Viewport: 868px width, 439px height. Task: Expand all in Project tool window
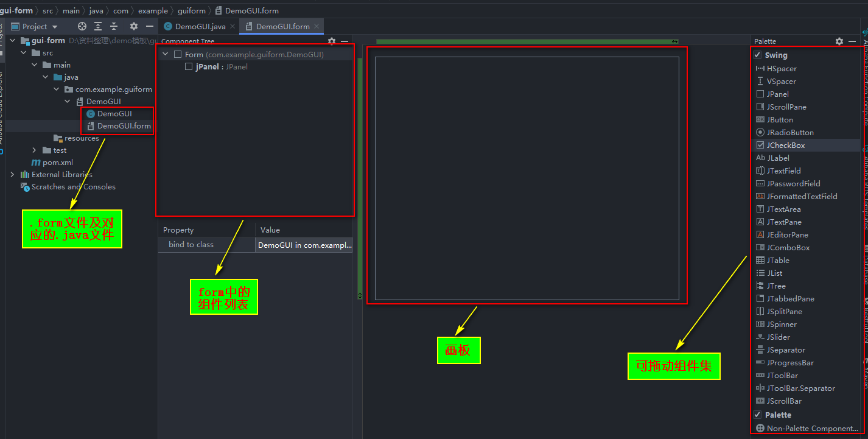point(98,26)
